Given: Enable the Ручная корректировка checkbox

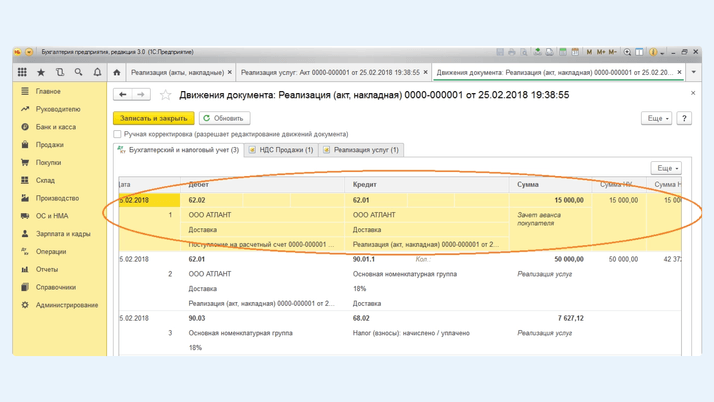Looking at the screenshot, I should point(118,134).
